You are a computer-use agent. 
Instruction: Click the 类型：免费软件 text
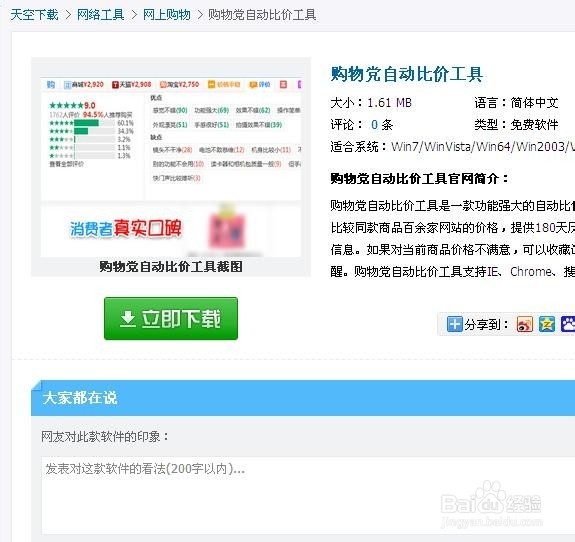516,125
